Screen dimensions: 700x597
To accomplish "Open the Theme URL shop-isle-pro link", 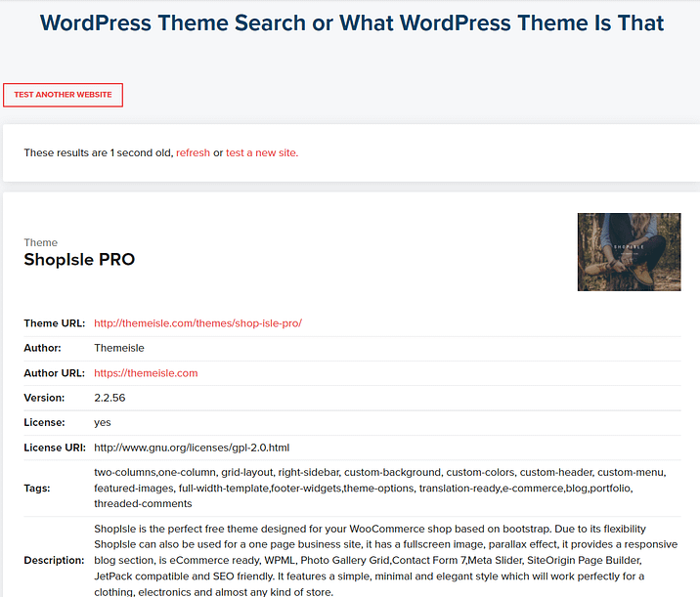I will [197, 323].
